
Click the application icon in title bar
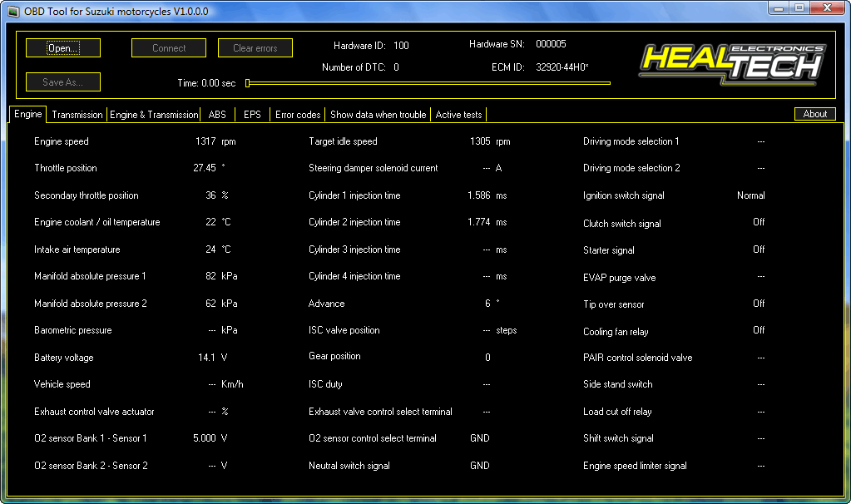[12, 11]
